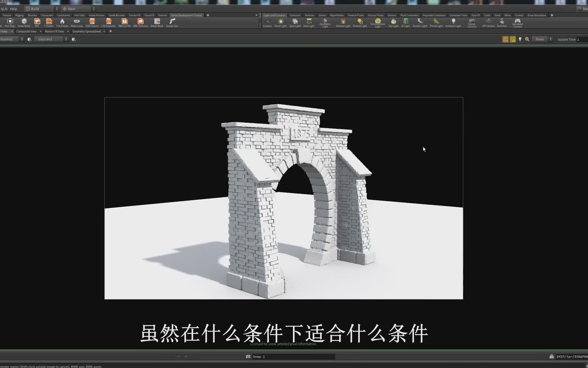Create a Distant Light
The image size is (588, 368).
360,23
